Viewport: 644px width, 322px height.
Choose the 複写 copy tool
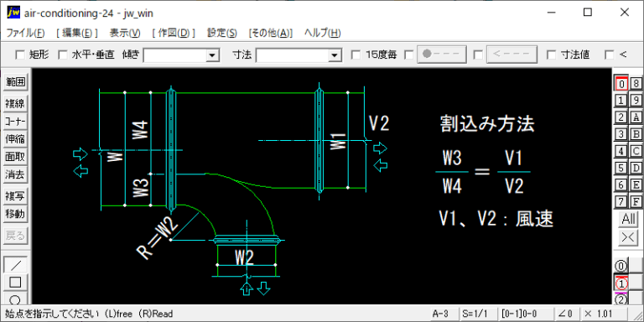click(16, 196)
